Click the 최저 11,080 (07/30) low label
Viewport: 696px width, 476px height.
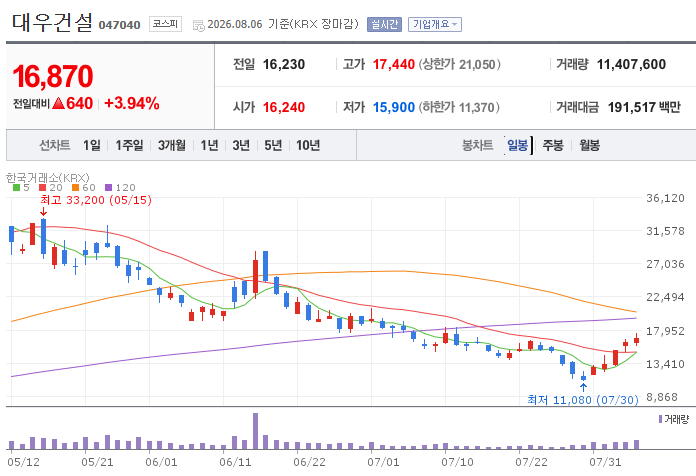tap(583, 400)
